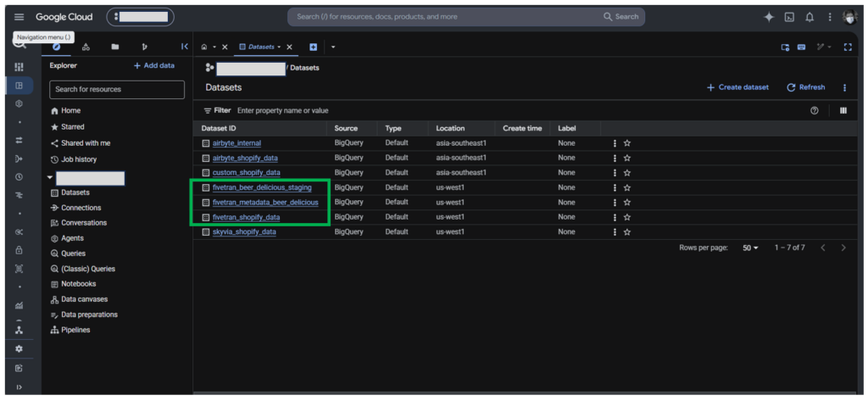Open the airbyte_shopify_data dataset link
Screen dimensions: 868x401
245,158
